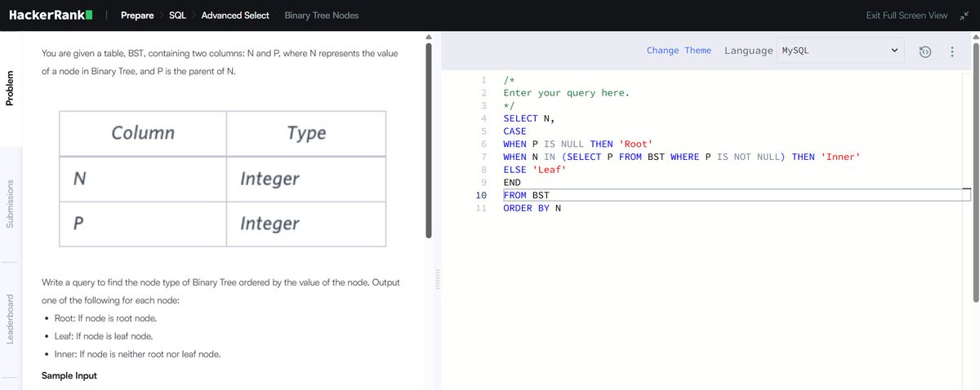
Task: Click the Integer type cell in the P row
Action: click(306, 224)
